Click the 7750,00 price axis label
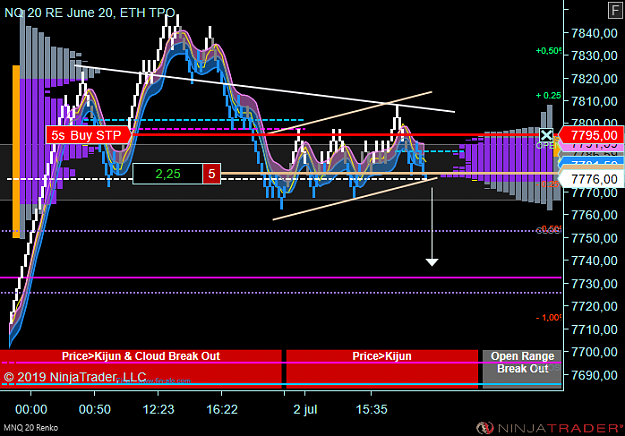 point(594,238)
